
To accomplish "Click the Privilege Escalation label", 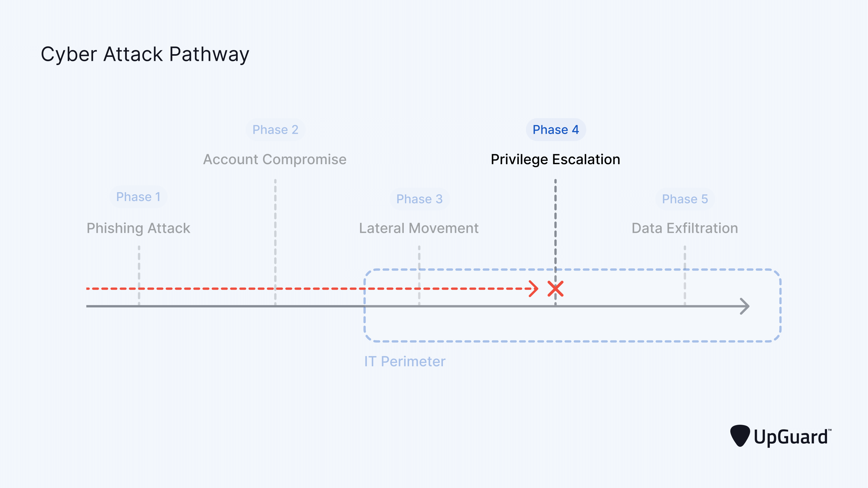I will point(555,160).
